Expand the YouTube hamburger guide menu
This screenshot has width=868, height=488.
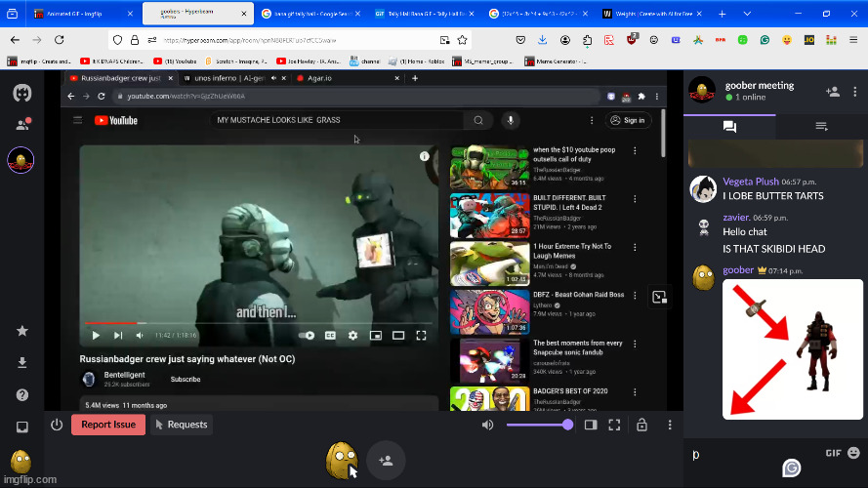(x=78, y=120)
